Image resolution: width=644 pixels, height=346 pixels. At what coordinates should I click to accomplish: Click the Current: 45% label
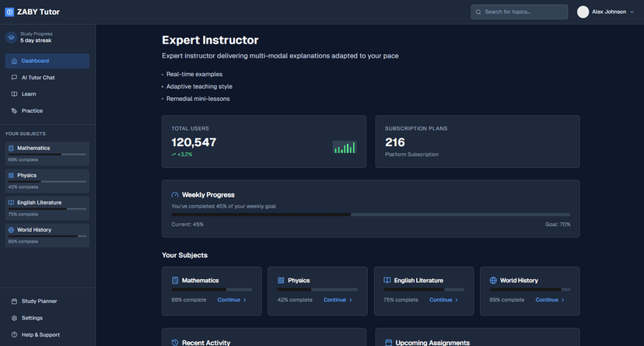click(x=187, y=225)
